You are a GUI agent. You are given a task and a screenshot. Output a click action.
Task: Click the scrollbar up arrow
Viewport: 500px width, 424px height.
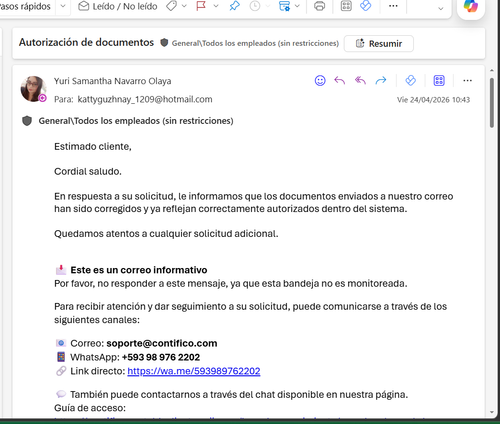click(x=492, y=71)
